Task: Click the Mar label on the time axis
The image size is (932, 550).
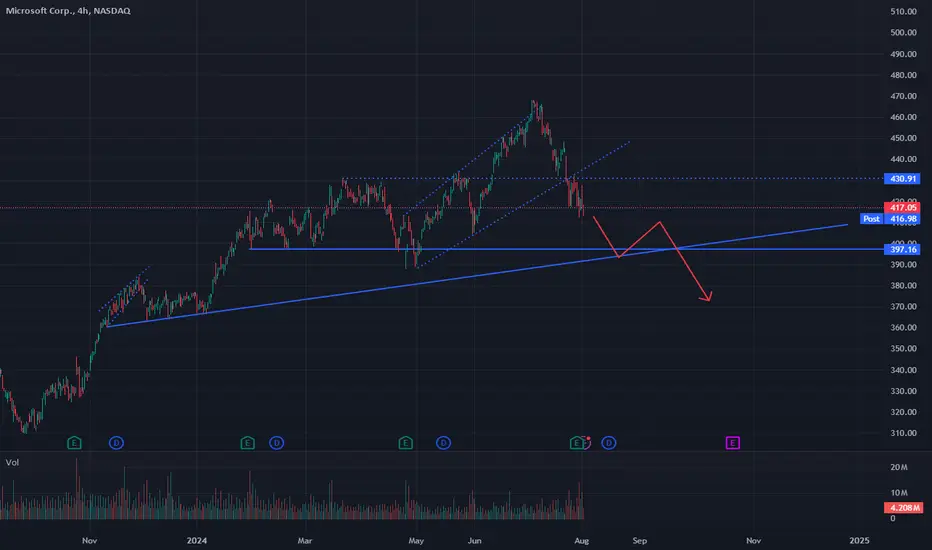Action: (305, 540)
